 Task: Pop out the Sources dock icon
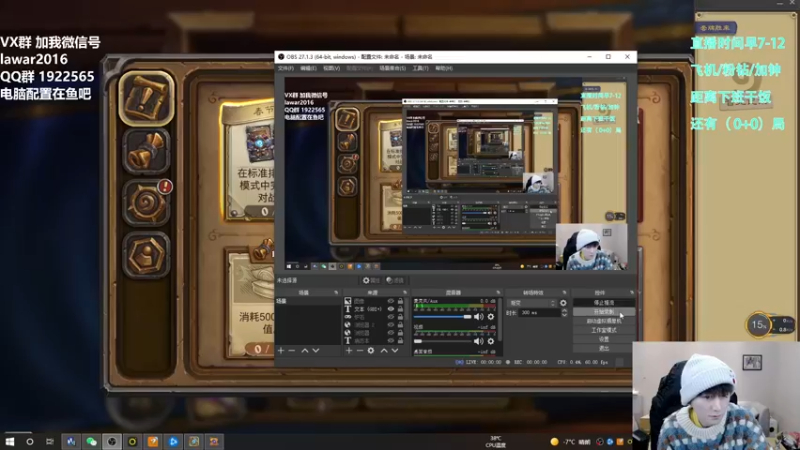click(x=405, y=292)
